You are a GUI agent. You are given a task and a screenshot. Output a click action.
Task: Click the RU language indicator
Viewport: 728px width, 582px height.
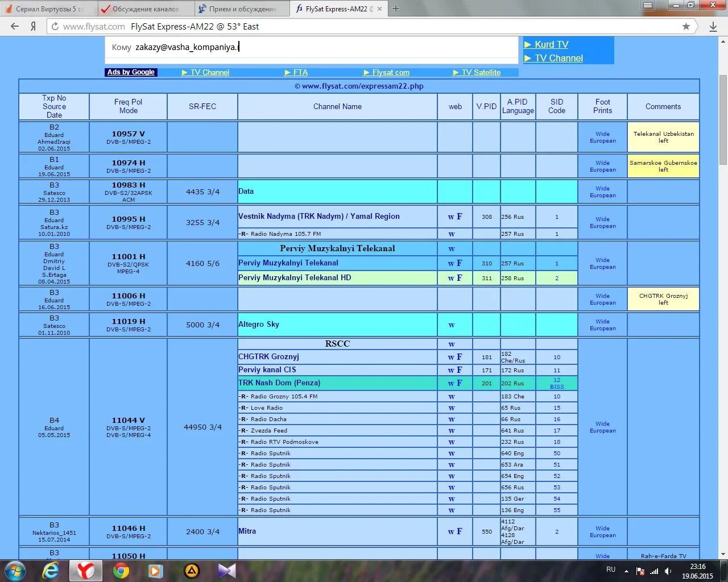click(x=610, y=569)
